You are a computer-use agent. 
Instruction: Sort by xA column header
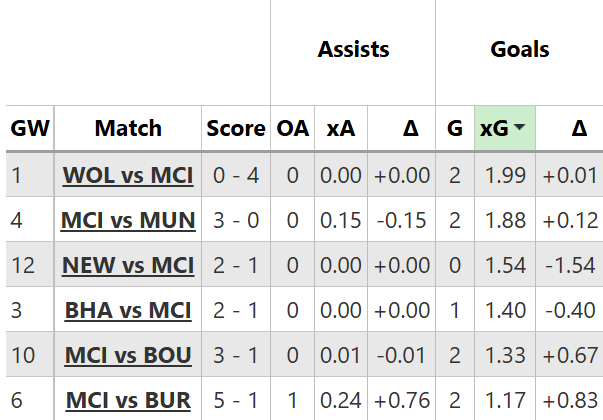(x=340, y=128)
